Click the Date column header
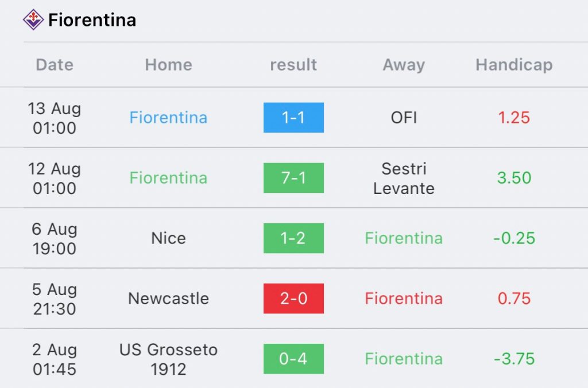The height and width of the screenshot is (388, 588). click(55, 65)
